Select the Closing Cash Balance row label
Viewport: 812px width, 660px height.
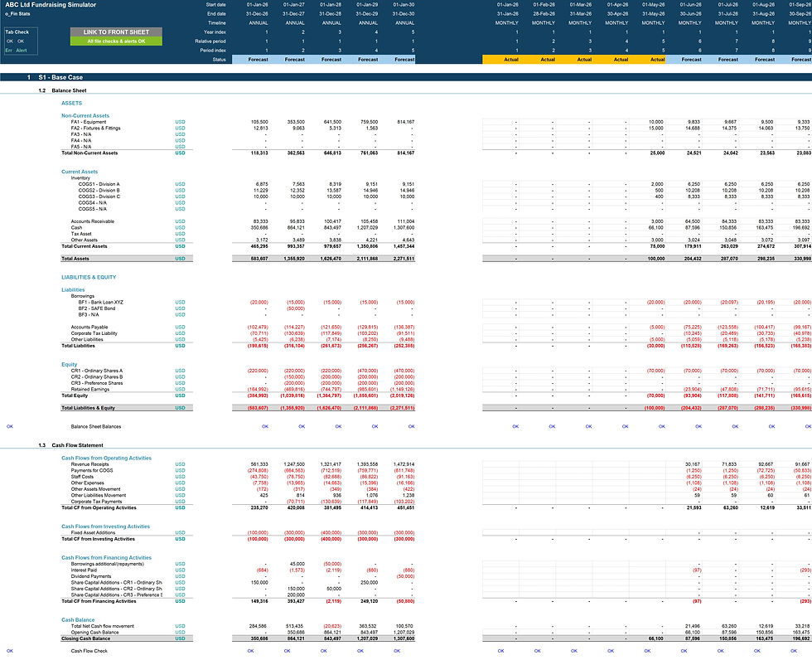[85, 638]
